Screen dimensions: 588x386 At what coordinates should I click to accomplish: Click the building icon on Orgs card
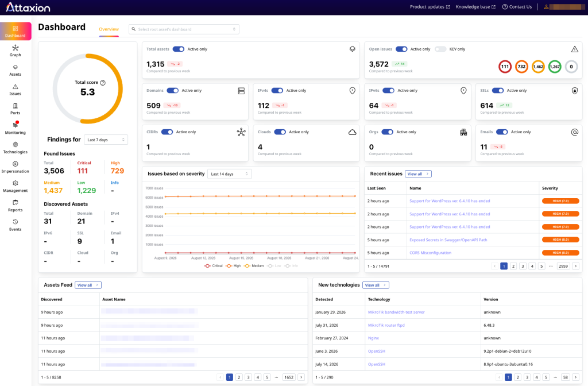[463, 132]
